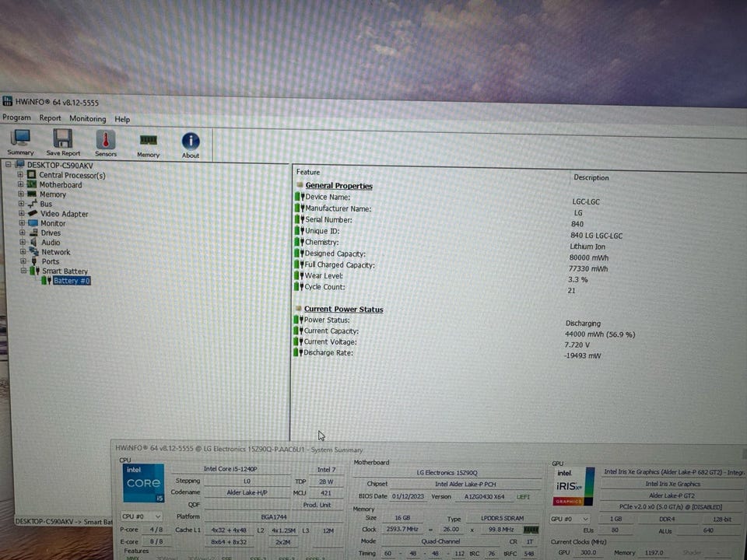Screen dimensions: 747x560
Task: Select the 44000 mWh (56.9 %) value
Action: point(600,334)
